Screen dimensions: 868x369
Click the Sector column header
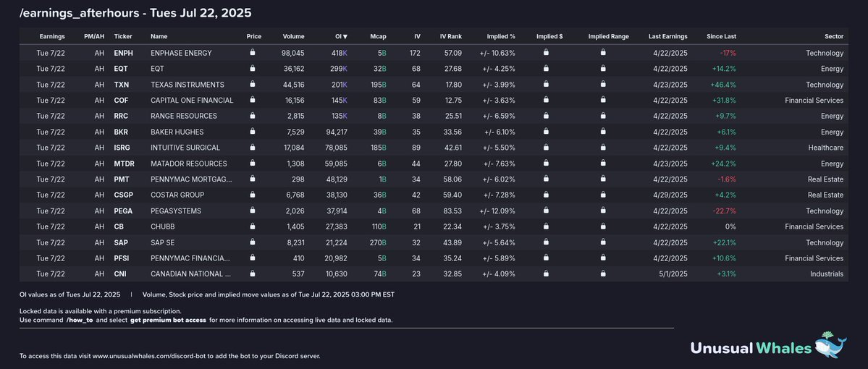click(834, 36)
